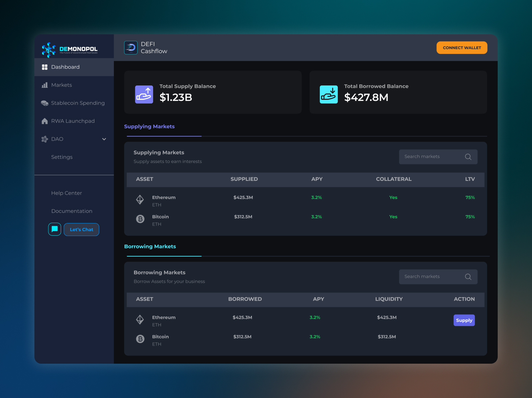532x398 pixels.
Task: Open Stablecoin Spending in the sidebar
Action: click(x=74, y=103)
